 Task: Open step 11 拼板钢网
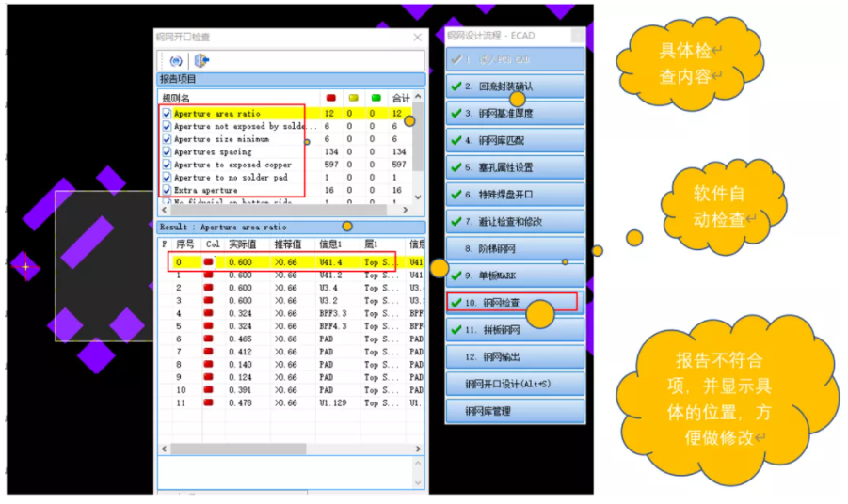coord(515,329)
